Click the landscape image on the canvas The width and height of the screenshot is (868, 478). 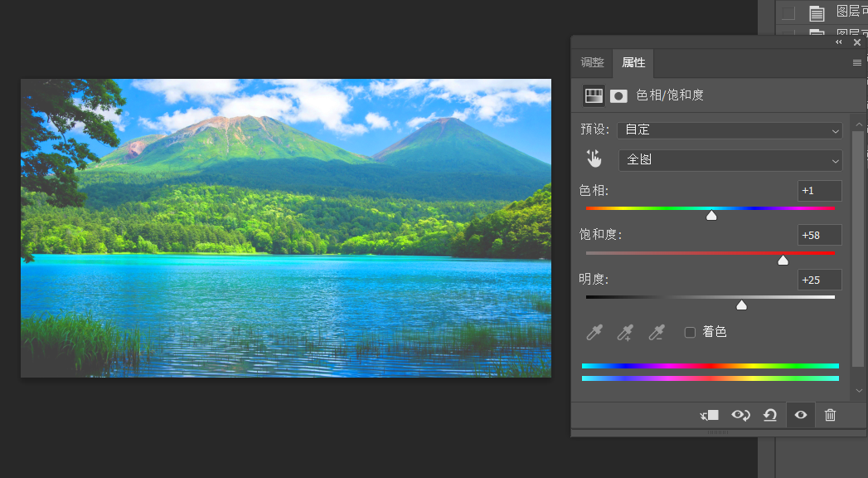(286, 227)
